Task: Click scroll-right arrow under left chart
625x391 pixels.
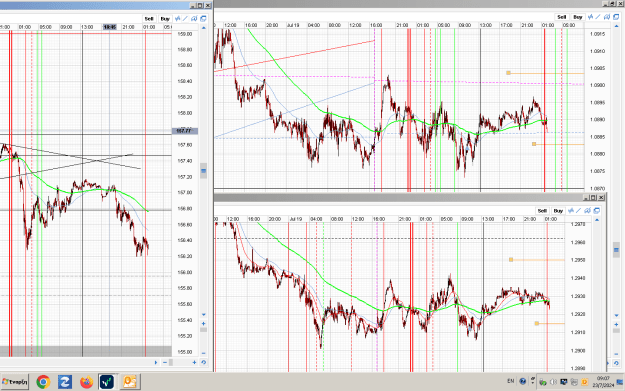Action: coord(156,362)
